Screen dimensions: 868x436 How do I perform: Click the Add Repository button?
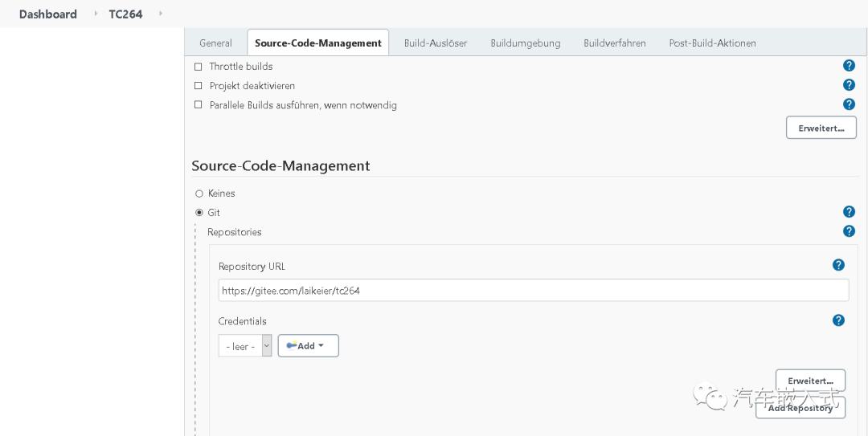coord(800,408)
